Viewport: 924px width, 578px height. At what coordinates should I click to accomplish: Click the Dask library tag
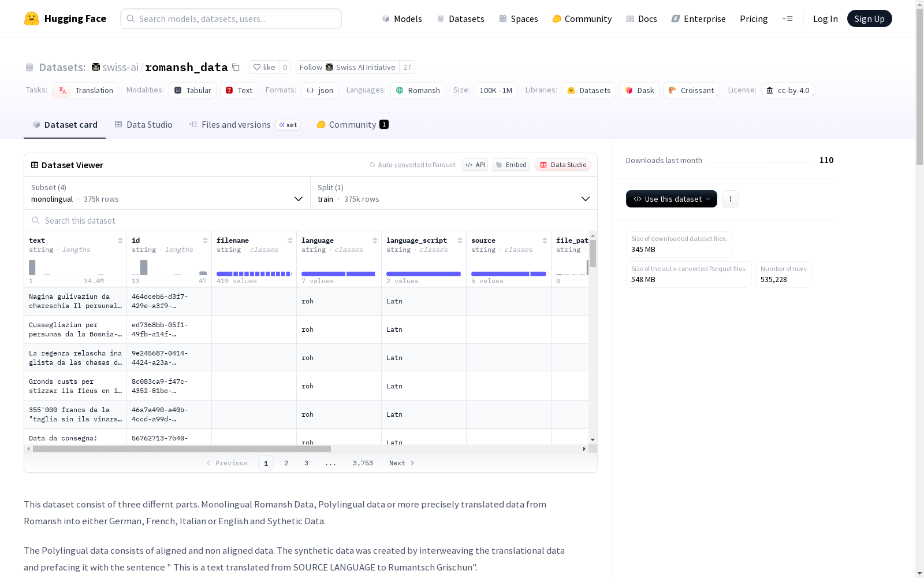(x=640, y=90)
